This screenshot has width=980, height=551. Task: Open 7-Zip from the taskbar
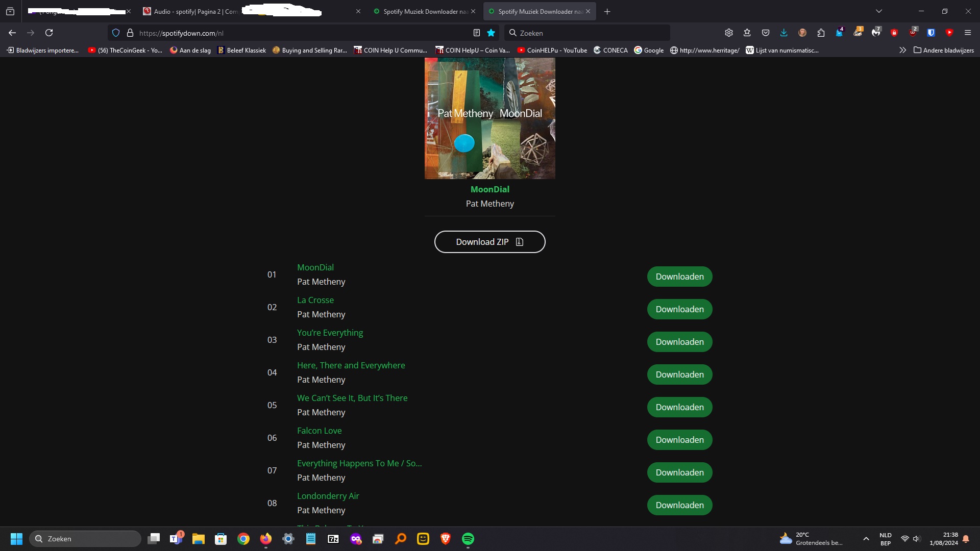pyautogui.click(x=333, y=539)
